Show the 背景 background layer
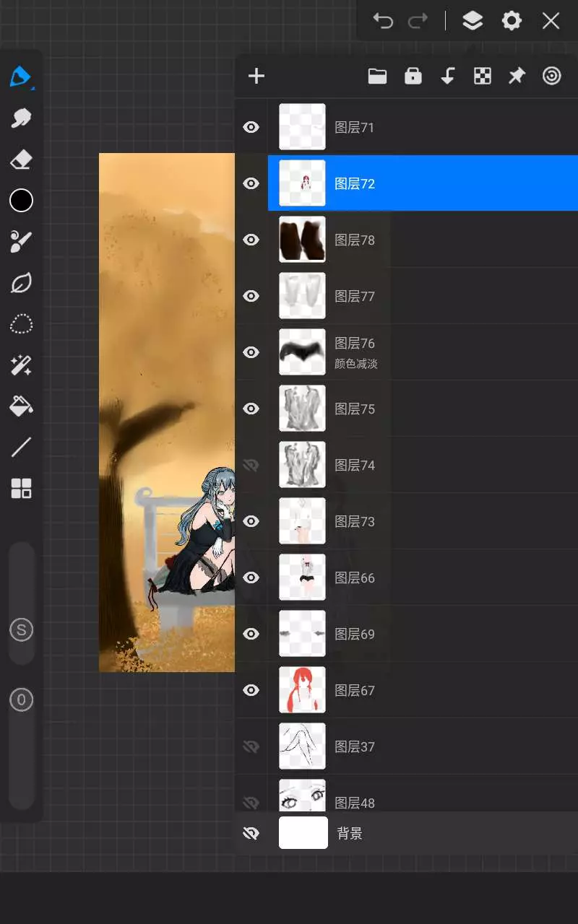The image size is (578, 924). (x=251, y=834)
